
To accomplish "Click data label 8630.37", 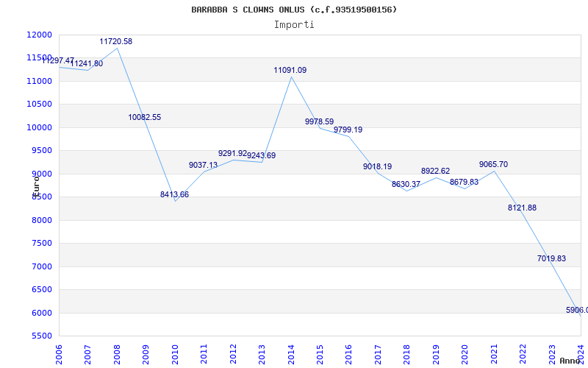I will tap(406, 185).
